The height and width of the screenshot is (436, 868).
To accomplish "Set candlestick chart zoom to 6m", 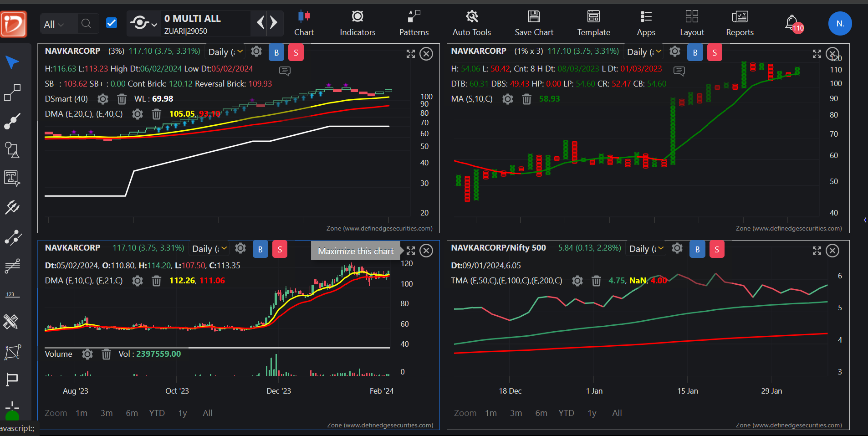I will (132, 413).
